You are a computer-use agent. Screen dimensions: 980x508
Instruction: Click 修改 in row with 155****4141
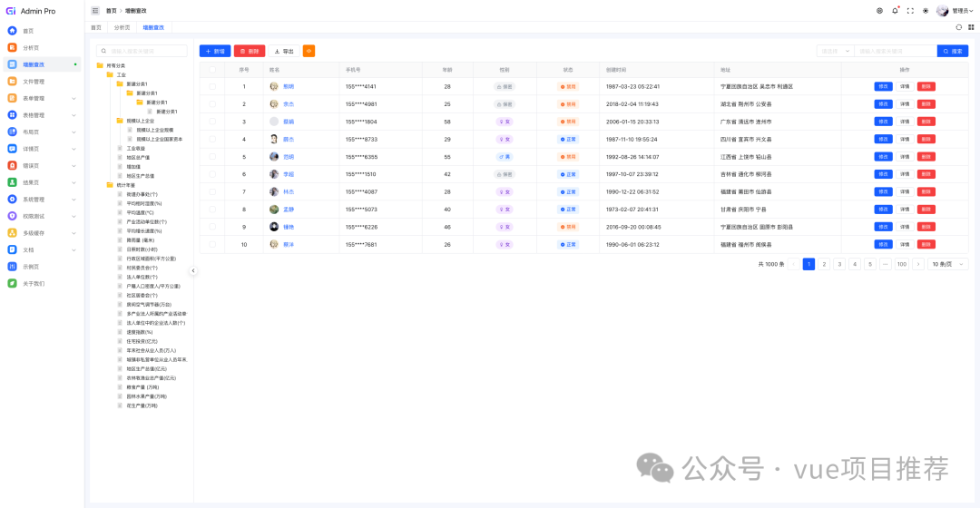pos(883,87)
